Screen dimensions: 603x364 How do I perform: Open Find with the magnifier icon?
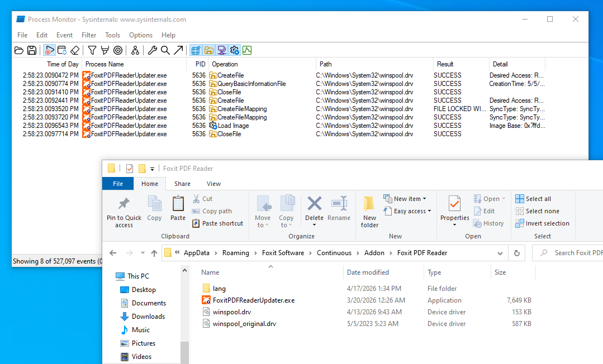click(165, 50)
